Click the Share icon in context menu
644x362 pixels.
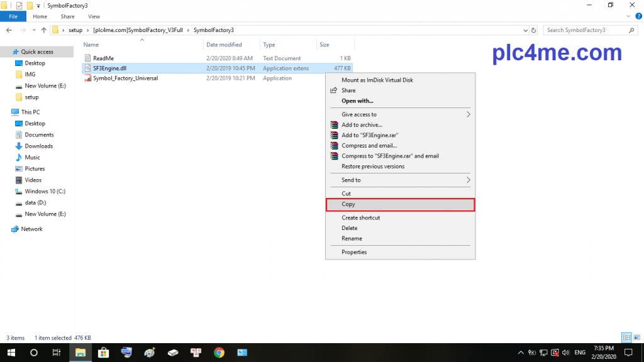point(335,90)
